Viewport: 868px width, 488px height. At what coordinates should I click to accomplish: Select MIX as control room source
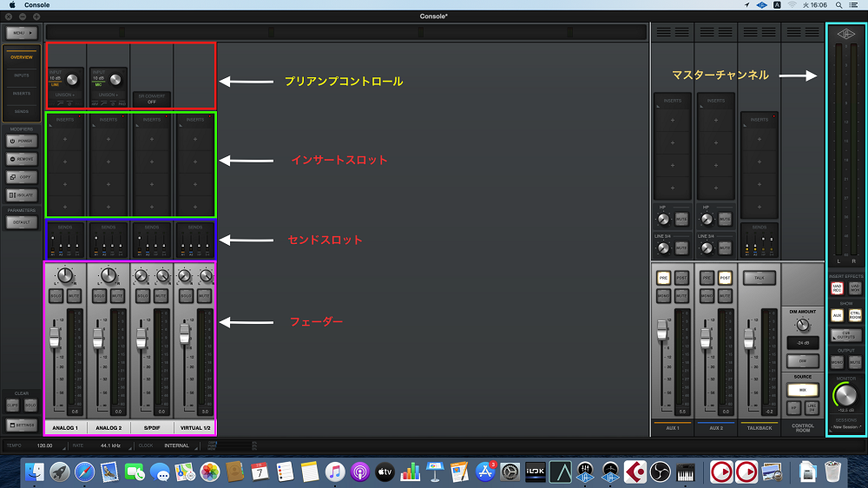[x=803, y=390]
